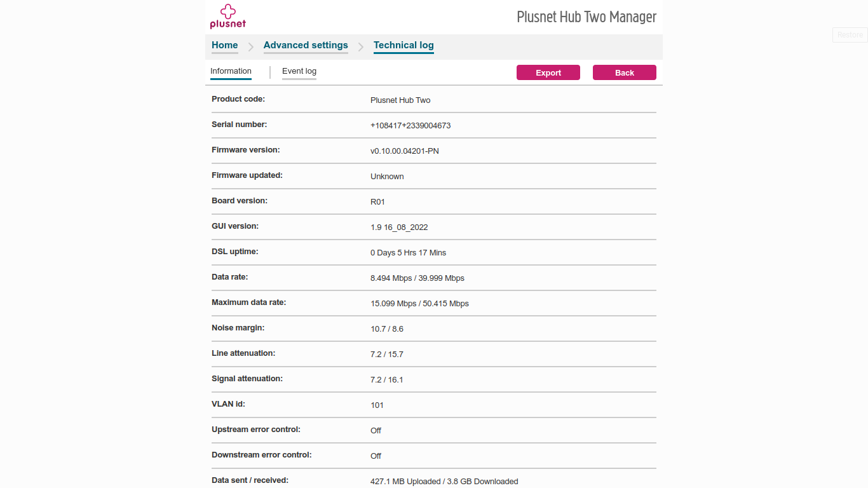This screenshot has width=868, height=488.
Task: Select the Data sent / received value
Action: [x=444, y=481]
